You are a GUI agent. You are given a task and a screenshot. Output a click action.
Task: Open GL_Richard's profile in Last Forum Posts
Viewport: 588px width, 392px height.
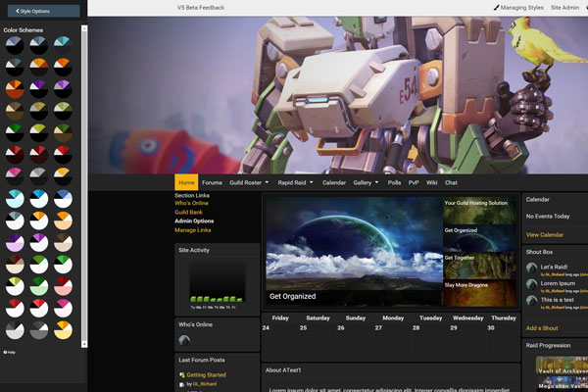coord(205,384)
